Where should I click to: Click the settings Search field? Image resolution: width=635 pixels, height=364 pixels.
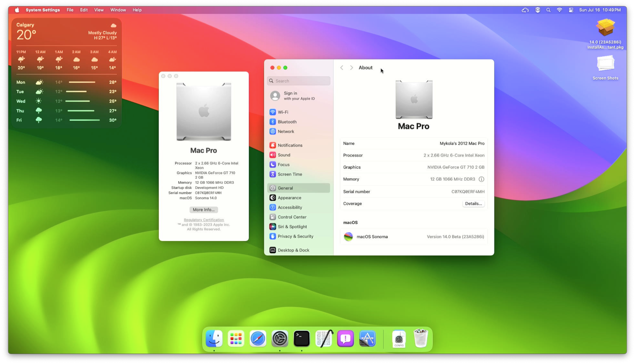click(x=299, y=81)
